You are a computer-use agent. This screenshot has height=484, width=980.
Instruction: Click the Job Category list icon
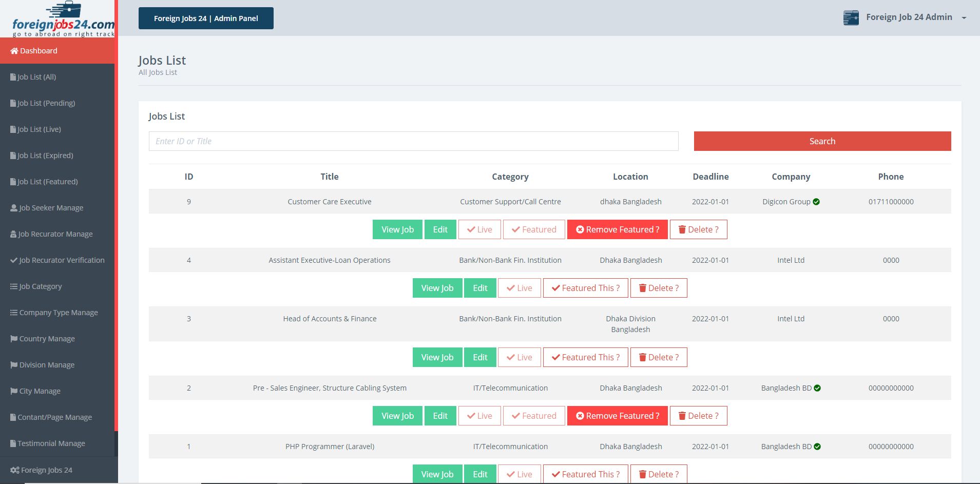tap(14, 286)
